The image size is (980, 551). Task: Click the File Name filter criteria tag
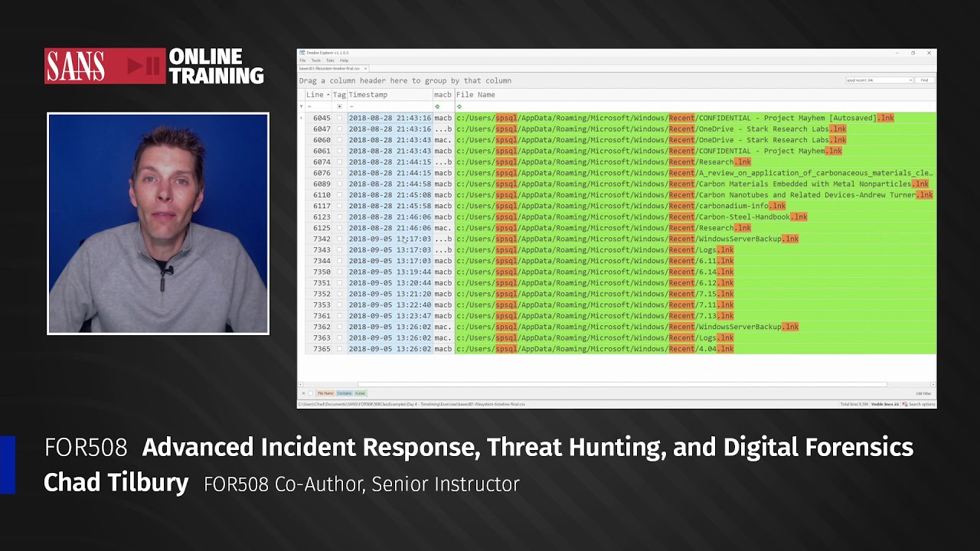click(325, 393)
